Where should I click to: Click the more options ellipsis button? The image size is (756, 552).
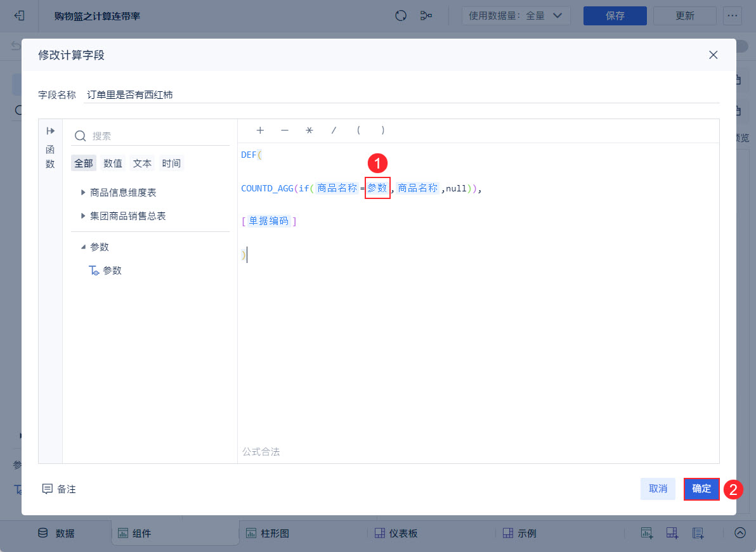(733, 16)
